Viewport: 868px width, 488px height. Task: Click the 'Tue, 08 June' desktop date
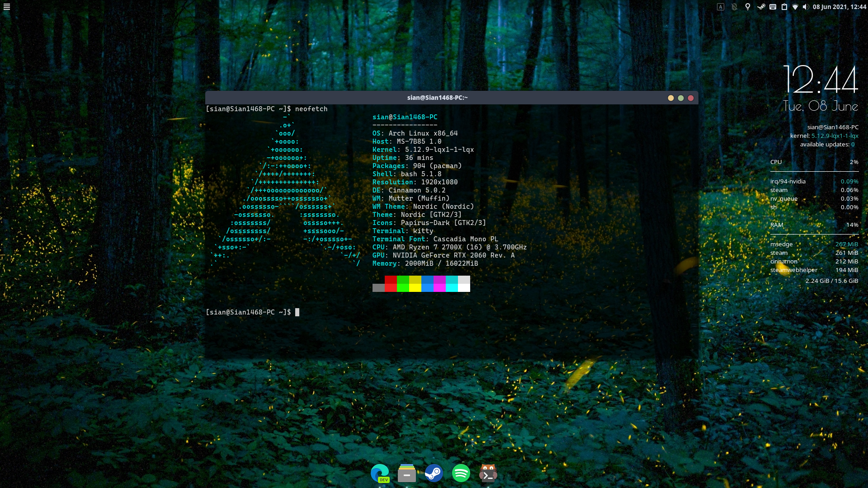tap(821, 106)
